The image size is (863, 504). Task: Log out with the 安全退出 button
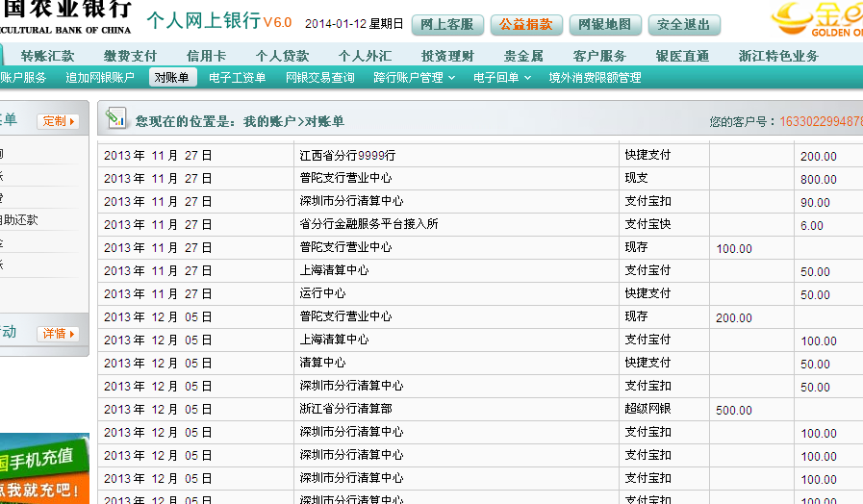[683, 24]
